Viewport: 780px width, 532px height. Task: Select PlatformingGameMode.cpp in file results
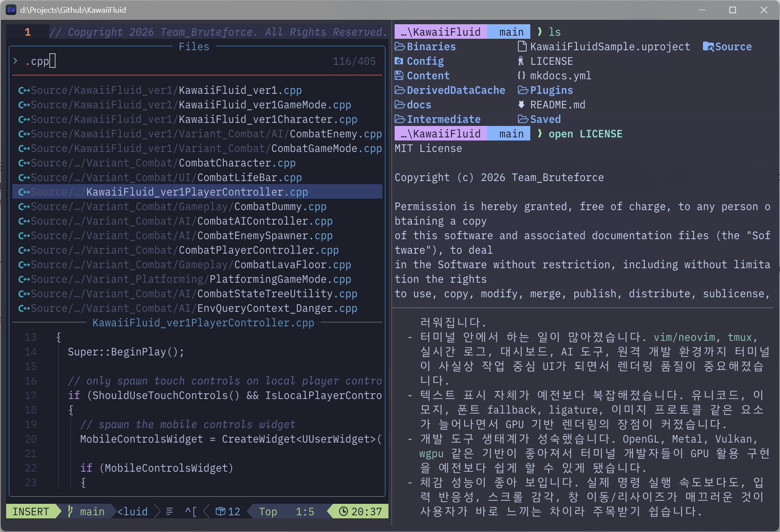[268, 279]
